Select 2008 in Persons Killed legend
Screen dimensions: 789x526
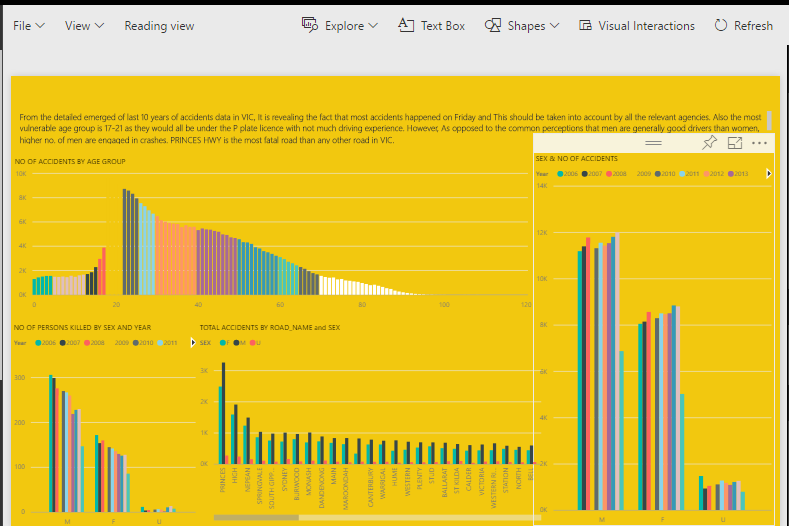(x=94, y=343)
